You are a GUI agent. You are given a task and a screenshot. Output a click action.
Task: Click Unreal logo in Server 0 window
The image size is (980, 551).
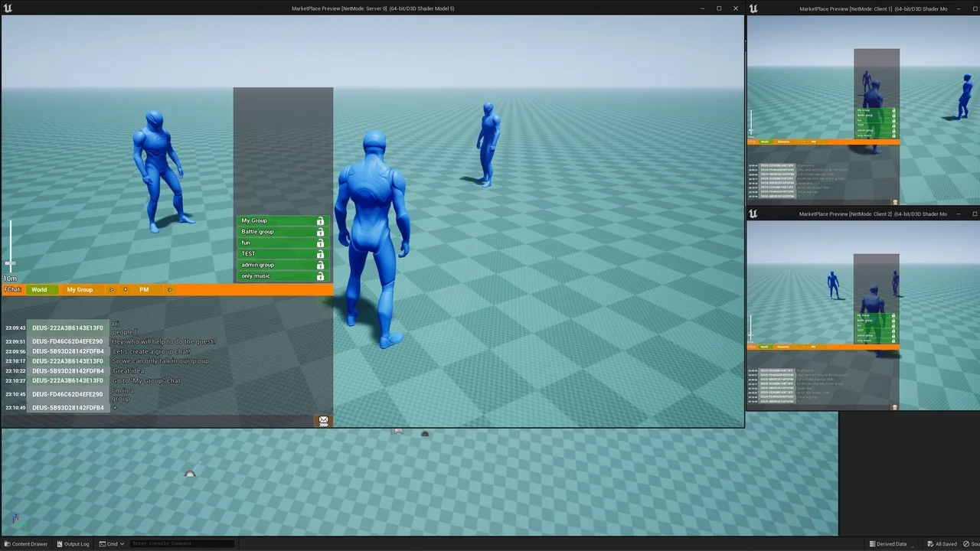[x=8, y=8]
